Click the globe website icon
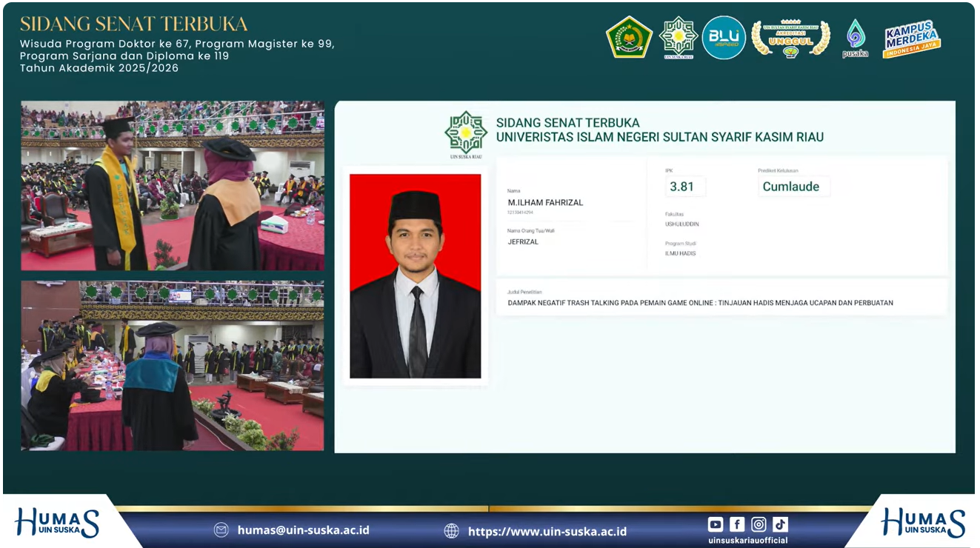The height and width of the screenshot is (548, 980). (x=451, y=531)
